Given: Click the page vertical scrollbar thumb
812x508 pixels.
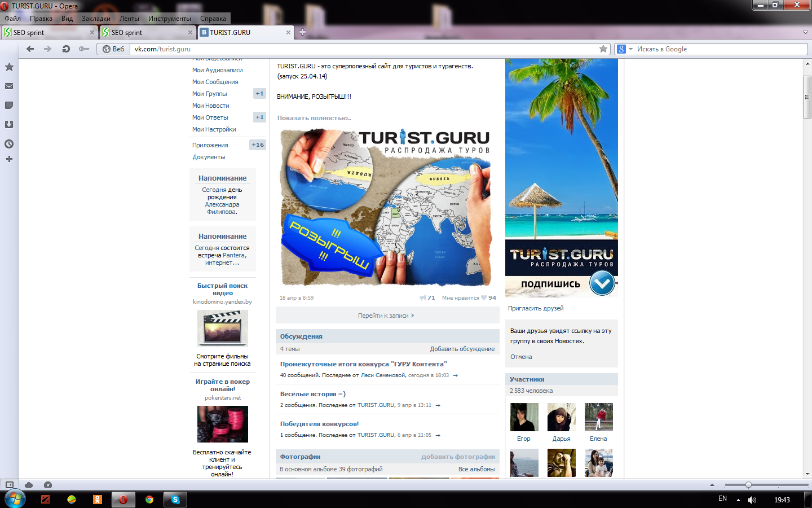Looking at the screenshot, I should point(807,97).
